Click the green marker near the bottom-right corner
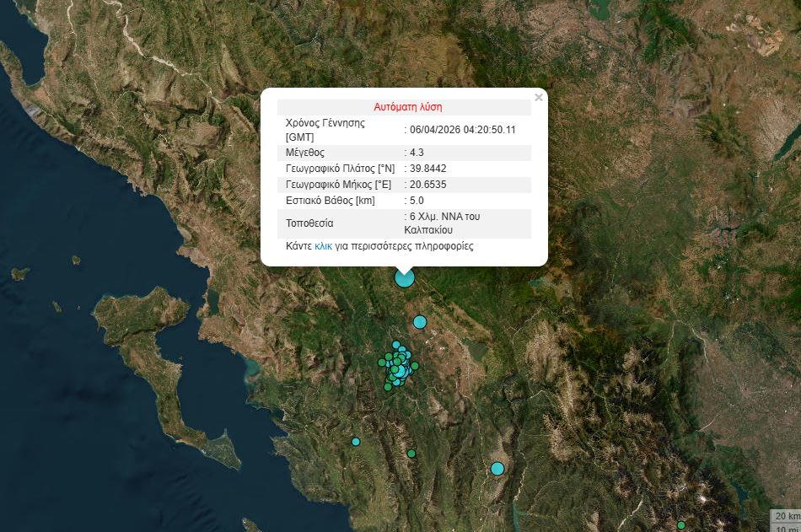 tap(681, 525)
